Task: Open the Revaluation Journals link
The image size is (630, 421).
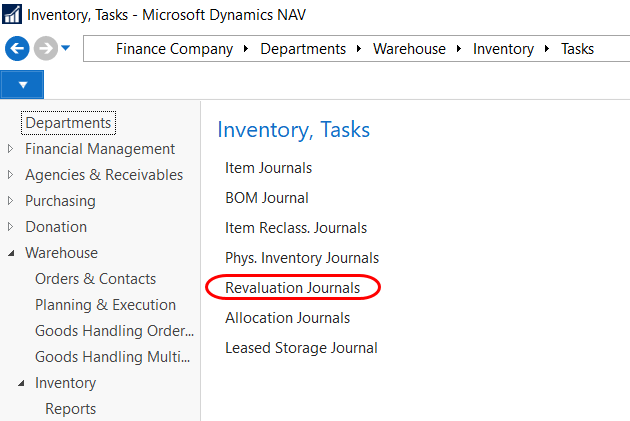Action: (x=293, y=288)
